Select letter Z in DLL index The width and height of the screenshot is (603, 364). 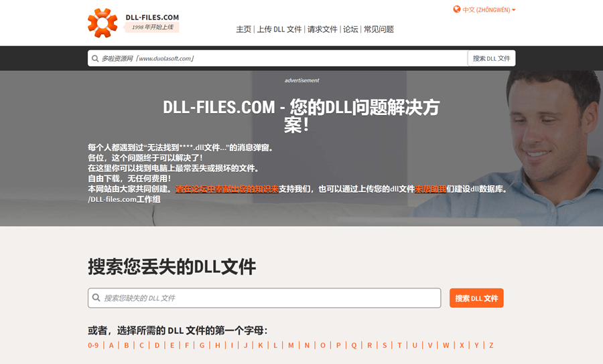point(491,345)
